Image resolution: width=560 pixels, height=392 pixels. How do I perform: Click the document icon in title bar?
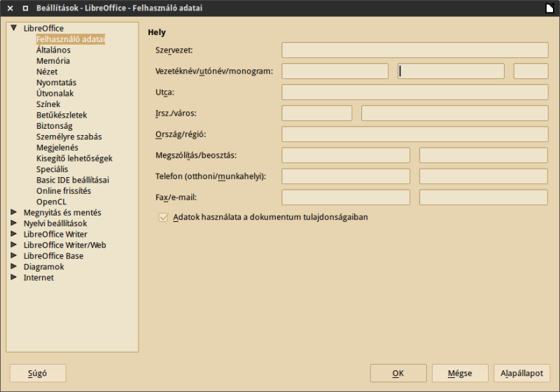coord(550,8)
